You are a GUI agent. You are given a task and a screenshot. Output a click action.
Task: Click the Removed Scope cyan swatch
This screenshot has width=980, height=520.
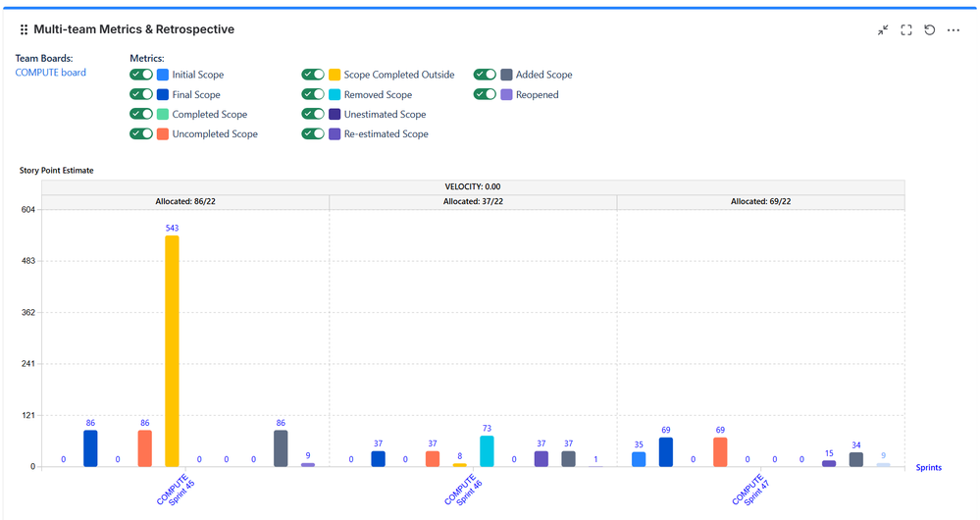pos(335,94)
